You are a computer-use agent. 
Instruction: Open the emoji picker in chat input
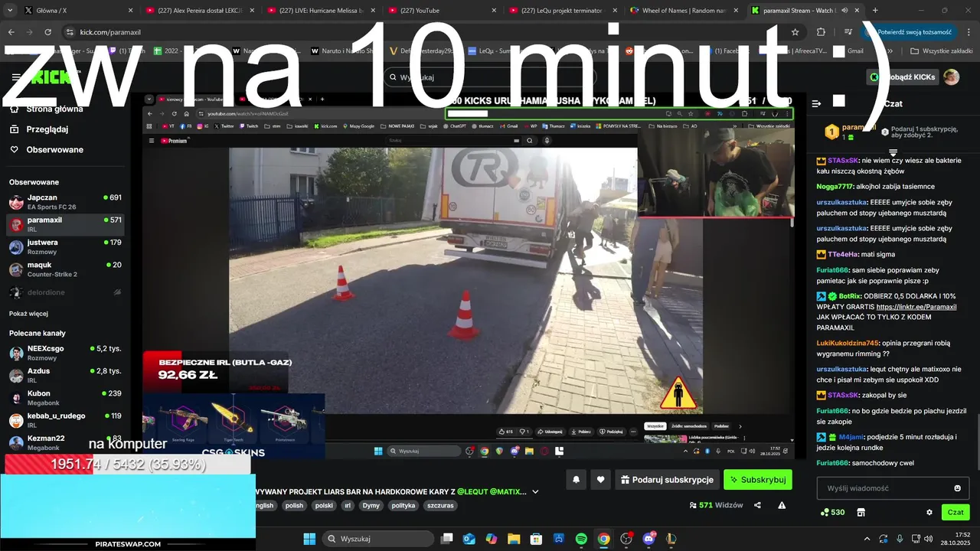958,488
